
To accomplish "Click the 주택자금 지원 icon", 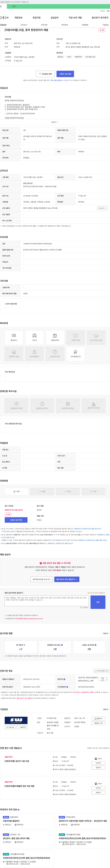I will (x=14, y=354).
